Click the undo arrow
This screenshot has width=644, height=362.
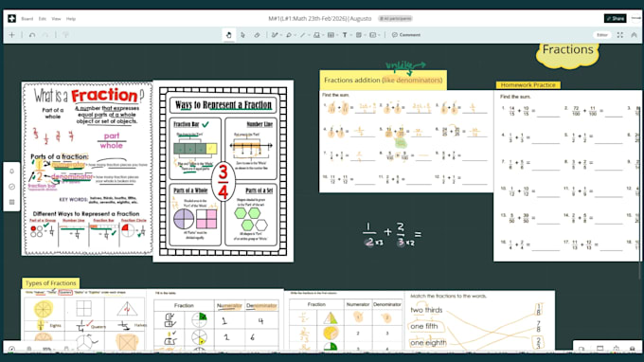pos(32,35)
